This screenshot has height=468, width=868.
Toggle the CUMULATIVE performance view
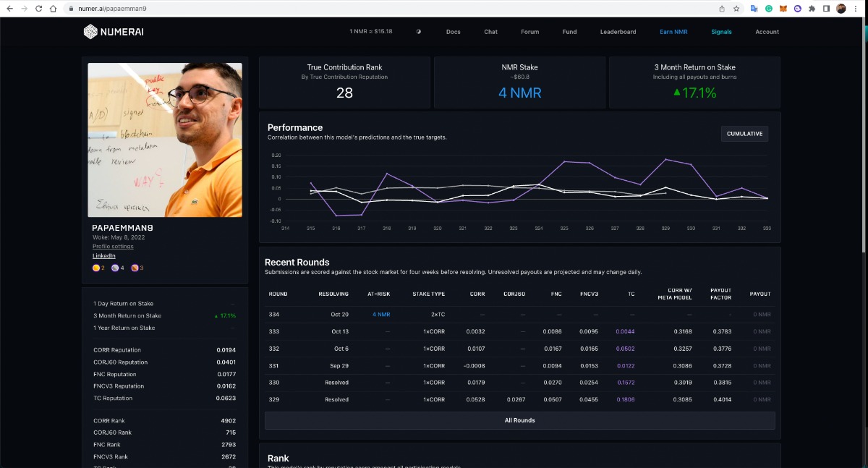[x=744, y=134]
